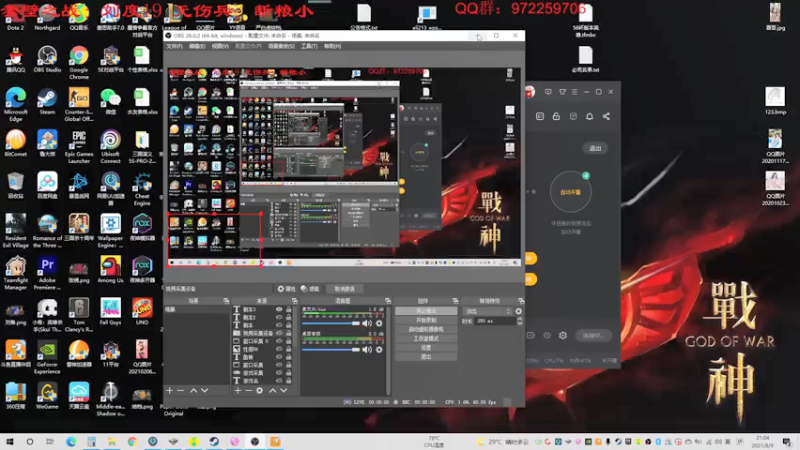Open the 视图(V) menu in OBS

click(220, 46)
